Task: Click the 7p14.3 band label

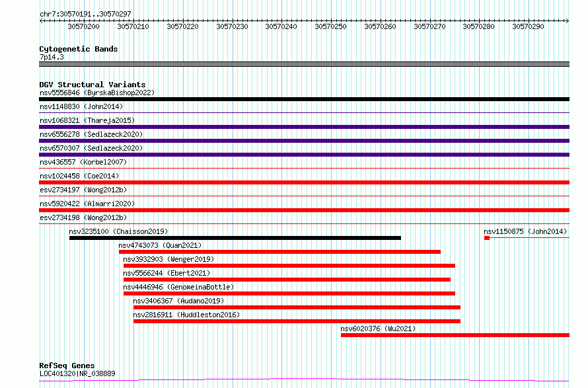Action: (52, 57)
